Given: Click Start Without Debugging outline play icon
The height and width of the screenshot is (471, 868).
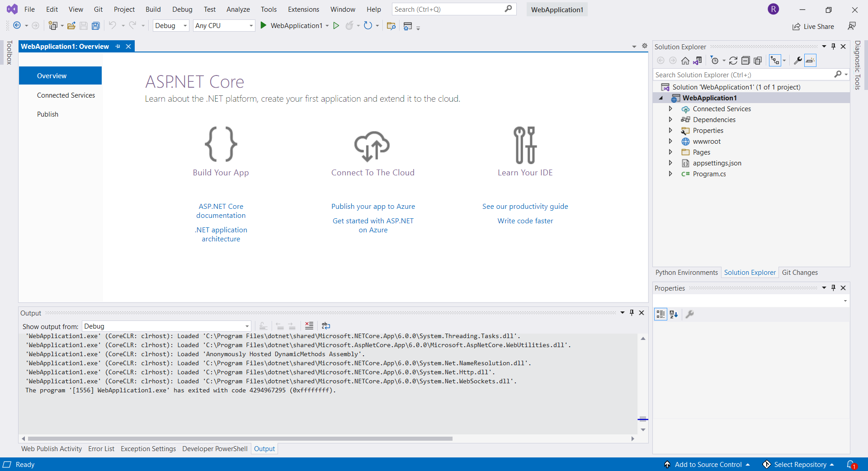Looking at the screenshot, I should tap(336, 26).
